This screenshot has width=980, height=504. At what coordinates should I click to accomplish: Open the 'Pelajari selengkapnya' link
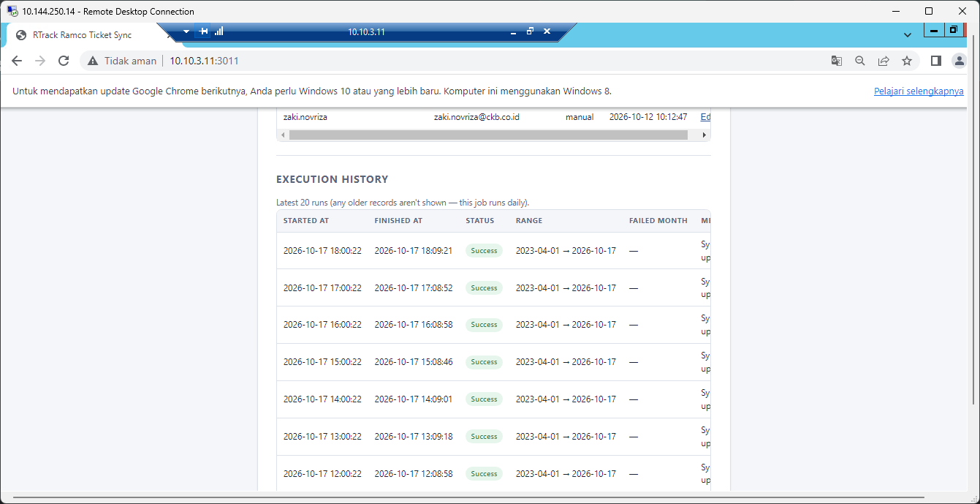coord(919,91)
